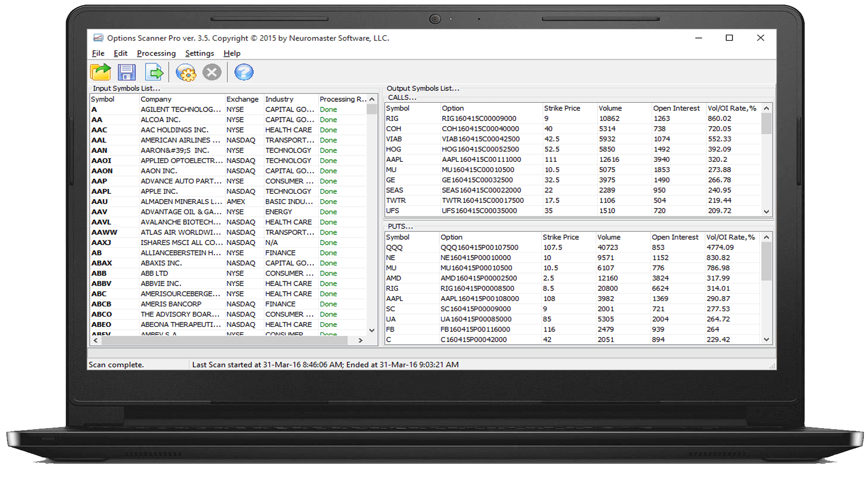Click the COH symbol in CALLS
Screen dimensions: 868x485
393,129
